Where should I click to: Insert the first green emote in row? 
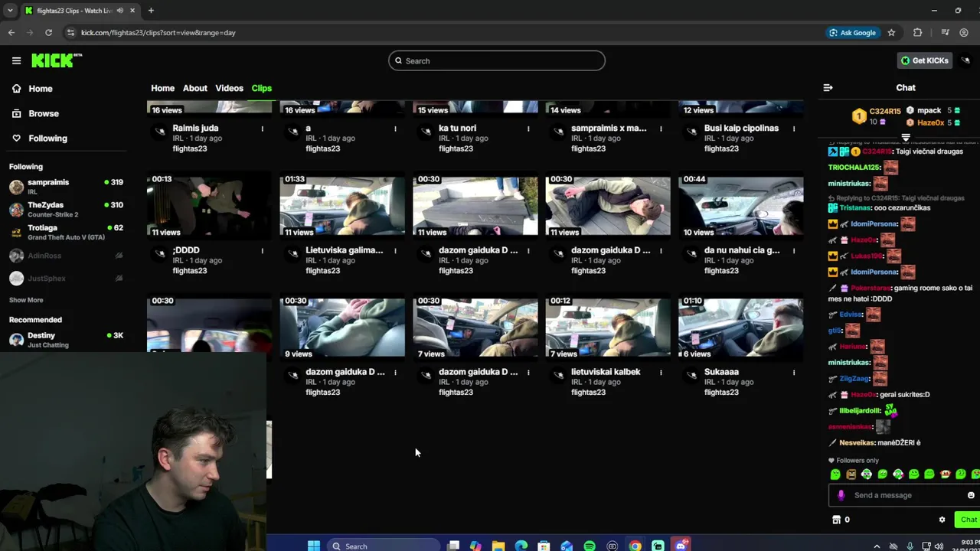pyautogui.click(x=835, y=474)
